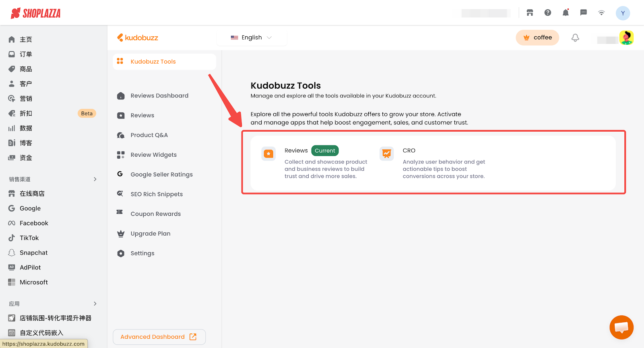Click the coffee plan button

537,38
